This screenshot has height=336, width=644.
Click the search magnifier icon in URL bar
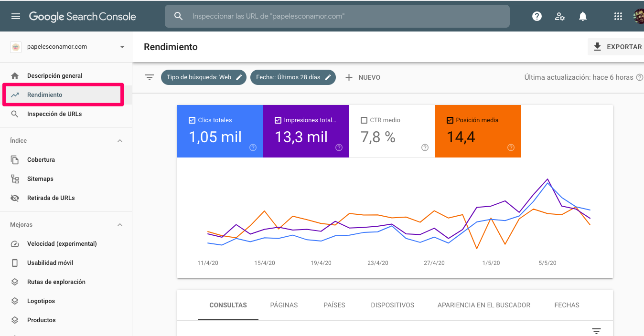click(x=178, y=16)
